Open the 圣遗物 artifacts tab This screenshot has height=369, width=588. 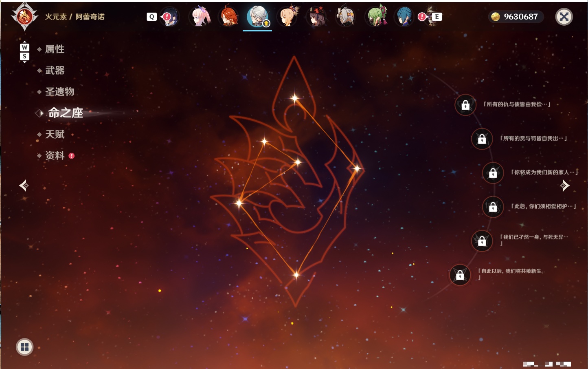click(x=59, y=92)
